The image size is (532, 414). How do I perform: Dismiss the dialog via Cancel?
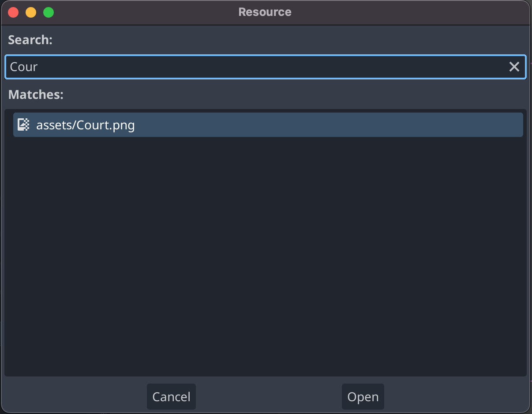tap(171, 396)
